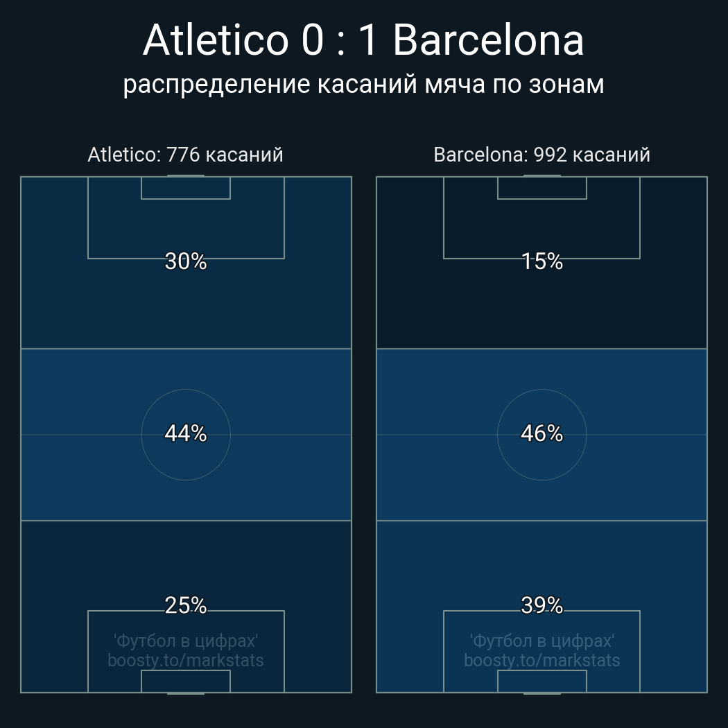Click the top six-yard box on Atletico's pitch
728x728 pixels.
[186, 188]
